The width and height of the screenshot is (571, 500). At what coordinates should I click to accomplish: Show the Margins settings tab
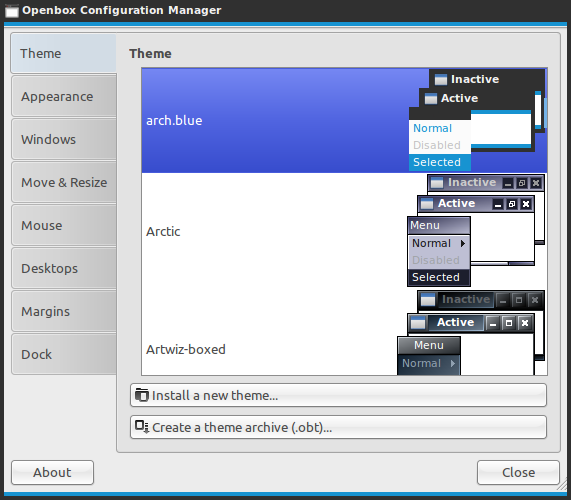[x=64, y=311]
